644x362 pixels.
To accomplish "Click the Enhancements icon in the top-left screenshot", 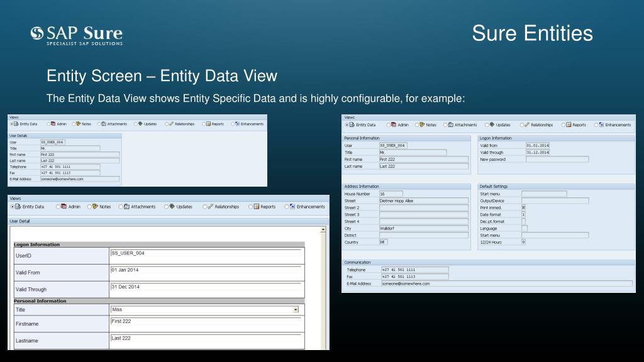I will [237, 124].
